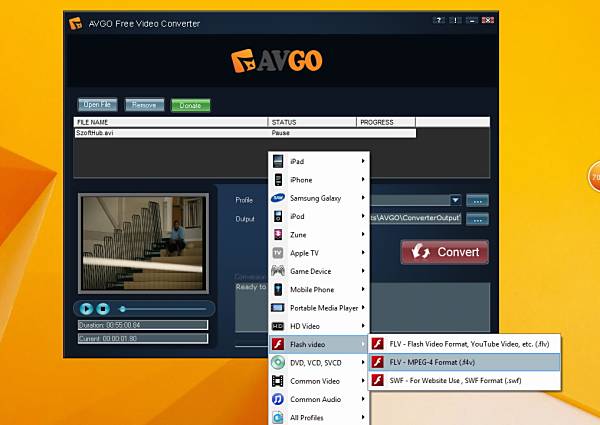Click the Samsung Galaxy logo icon
600x425 pixels.
point(278,198)
